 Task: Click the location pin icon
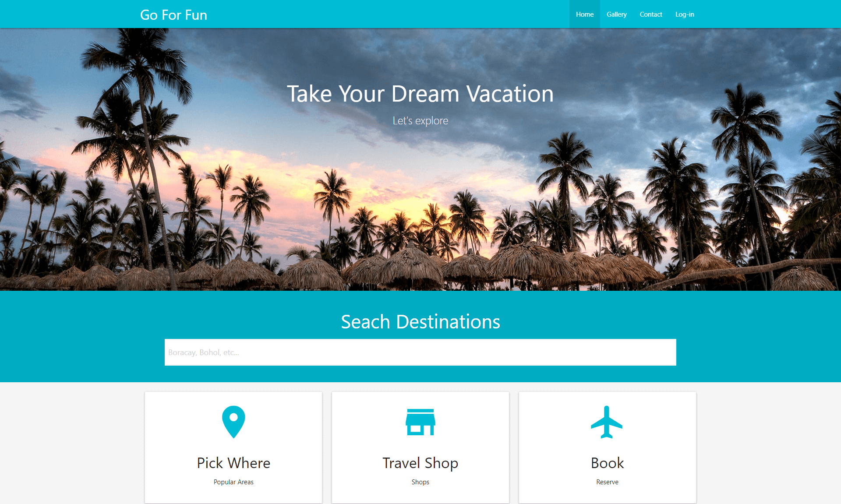coord(233,422)
